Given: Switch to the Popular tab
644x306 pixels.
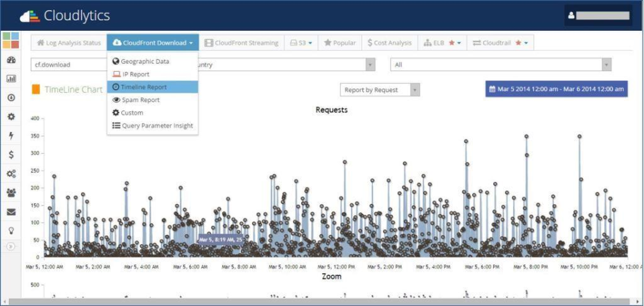Looking at the screenshot, I should (x=339, y=43).
